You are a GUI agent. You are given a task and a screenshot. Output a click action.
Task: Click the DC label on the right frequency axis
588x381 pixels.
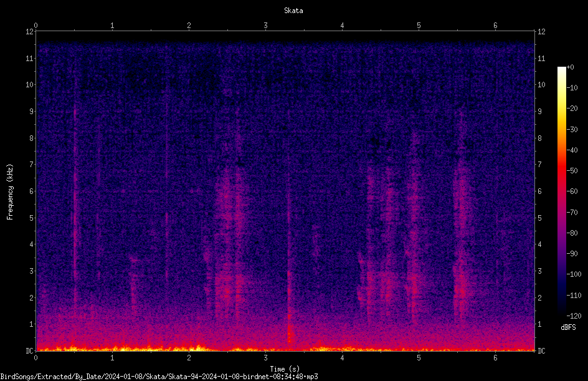[x=541, y=350]
